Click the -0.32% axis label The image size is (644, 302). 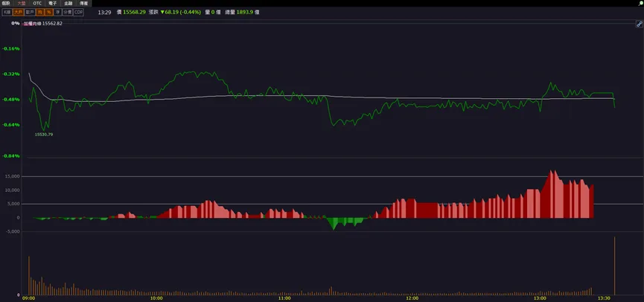click(11, 74)
